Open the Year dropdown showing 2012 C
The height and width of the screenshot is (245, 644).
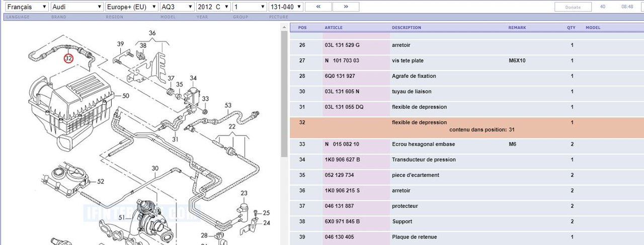click(x=214, y=7)
